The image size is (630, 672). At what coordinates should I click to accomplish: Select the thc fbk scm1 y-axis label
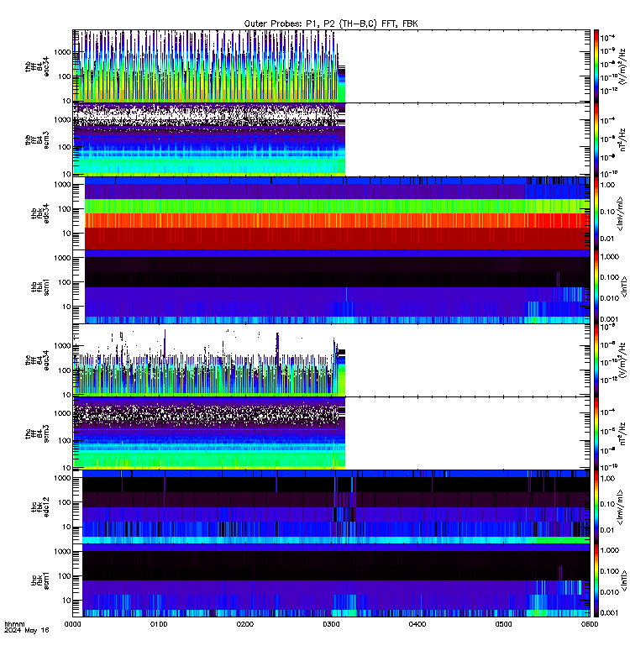[40, 580]
